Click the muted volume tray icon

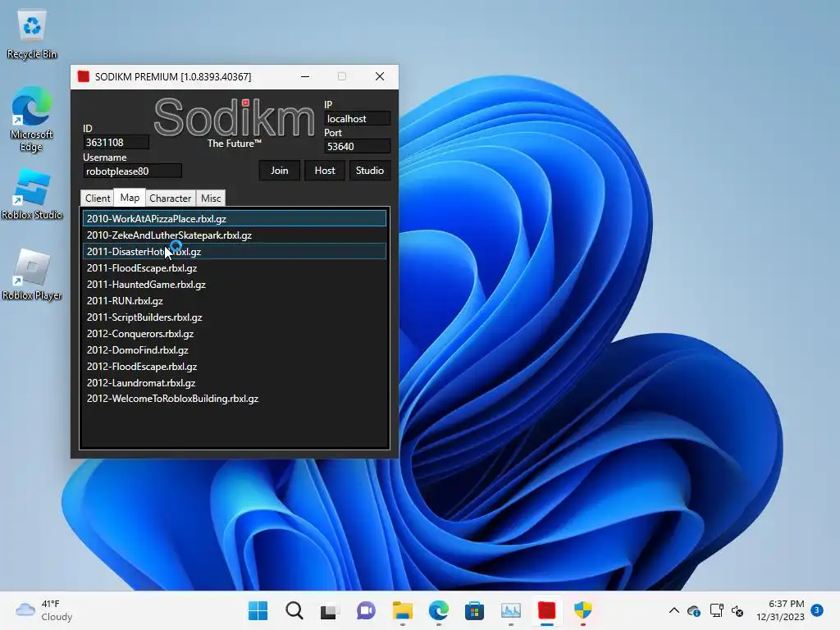coord(737,610)
